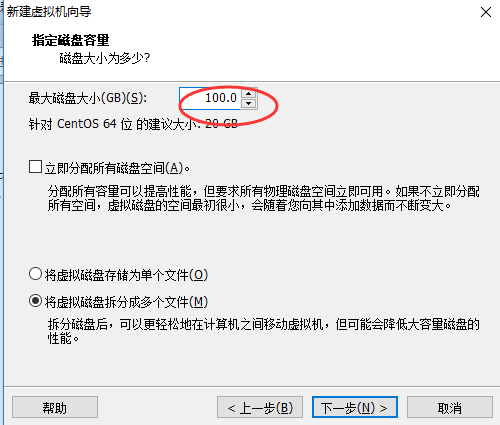Decrease disk size with the down spinner arrow
This screenshot has height=425, width=500.
[249, 104]
